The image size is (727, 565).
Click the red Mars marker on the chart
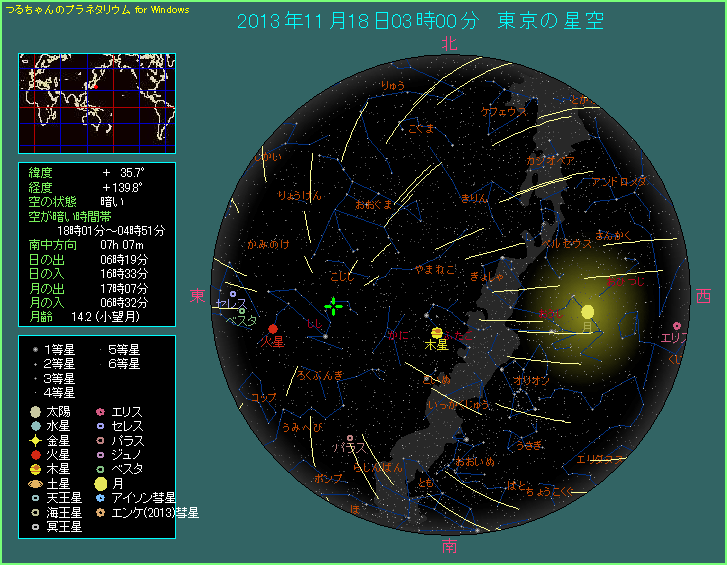coord(272,329)
